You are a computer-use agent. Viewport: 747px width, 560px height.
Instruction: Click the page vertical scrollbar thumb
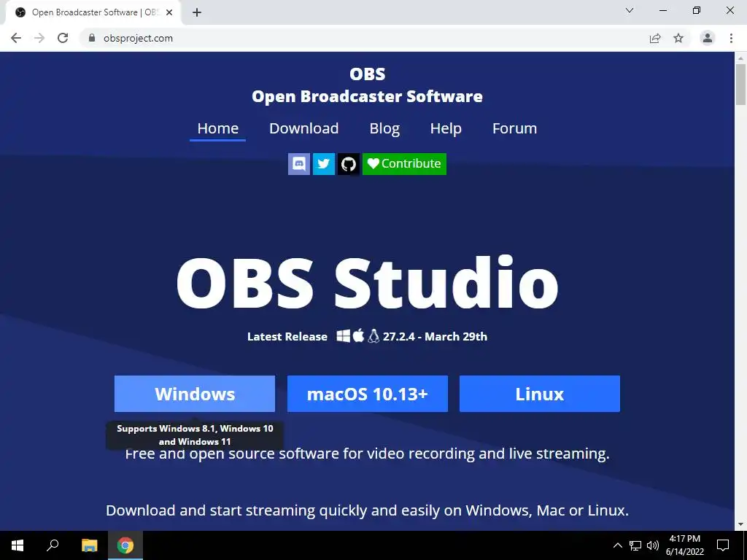(740, 85)
